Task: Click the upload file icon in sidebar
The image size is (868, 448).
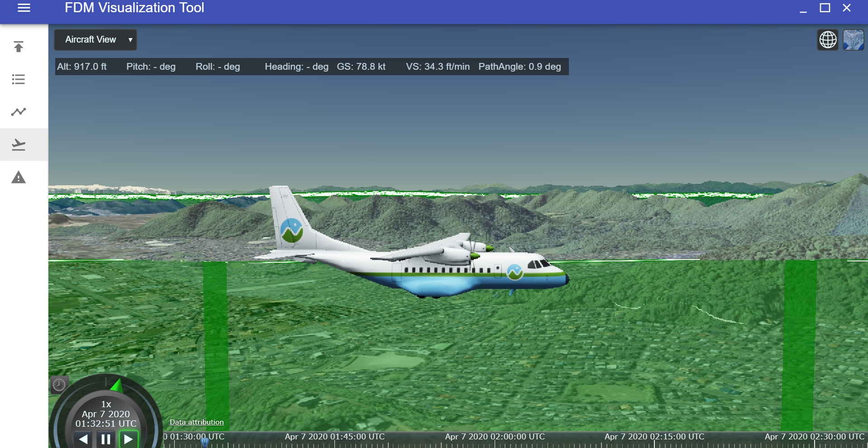Action: tap(19, 47)
